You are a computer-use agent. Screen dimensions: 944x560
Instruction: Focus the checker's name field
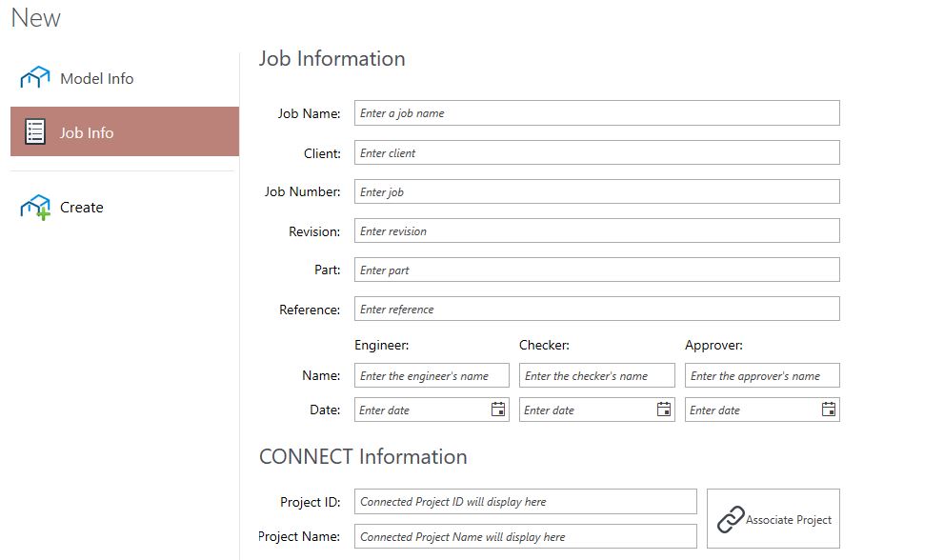(596, 375)
